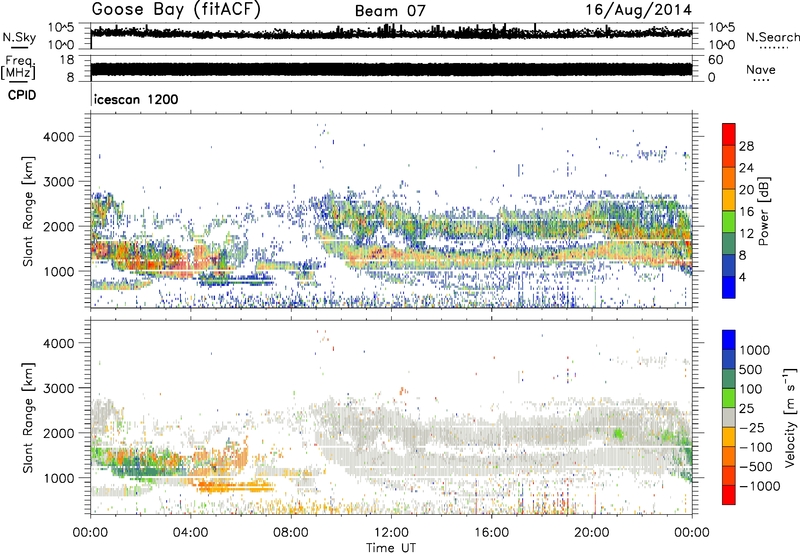Click '4000' on power panel range axis
The image size is (800, 554).
click(58, 137)
